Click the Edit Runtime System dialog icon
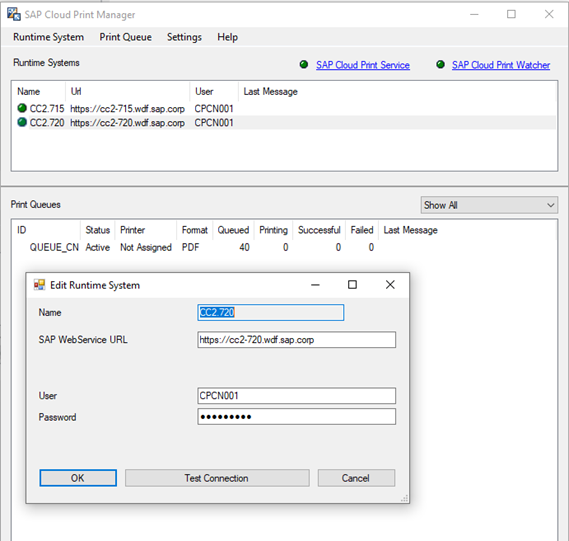This screenshot has height=541, width=569. (x=39, y=285)
